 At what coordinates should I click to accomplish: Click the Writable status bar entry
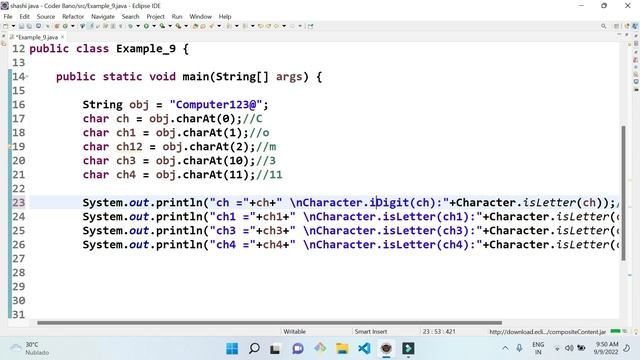(294, 331)
